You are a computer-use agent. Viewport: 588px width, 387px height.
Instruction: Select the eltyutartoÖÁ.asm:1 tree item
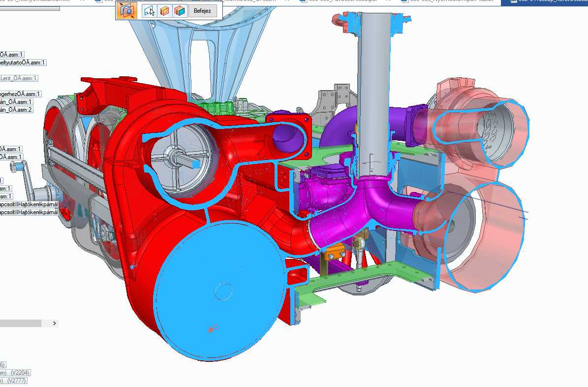tap(23, 63)
